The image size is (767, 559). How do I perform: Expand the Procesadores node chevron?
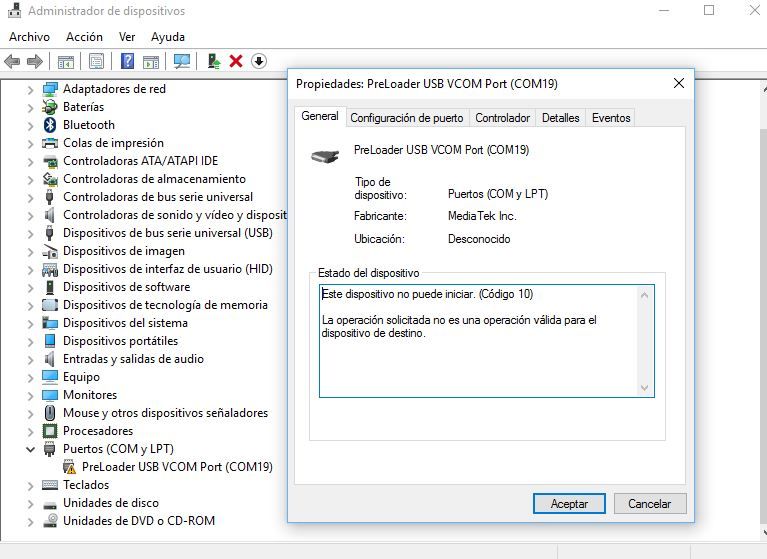pos(30,431)
